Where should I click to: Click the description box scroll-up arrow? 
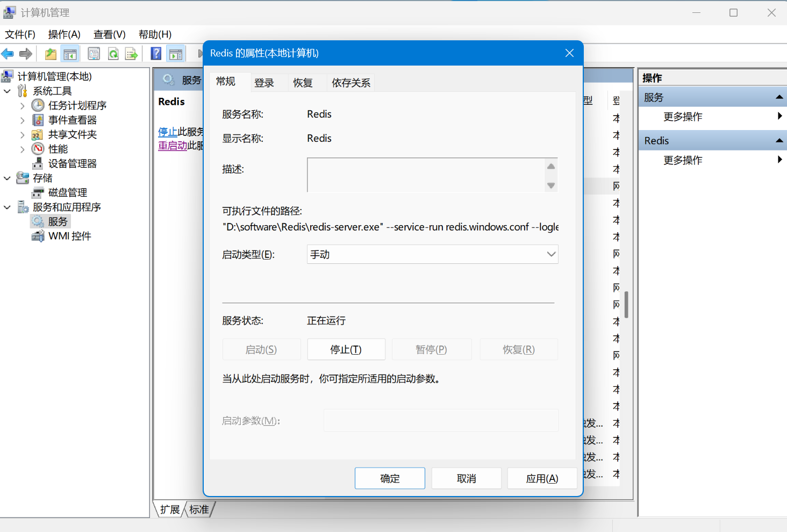pos(551,166)
